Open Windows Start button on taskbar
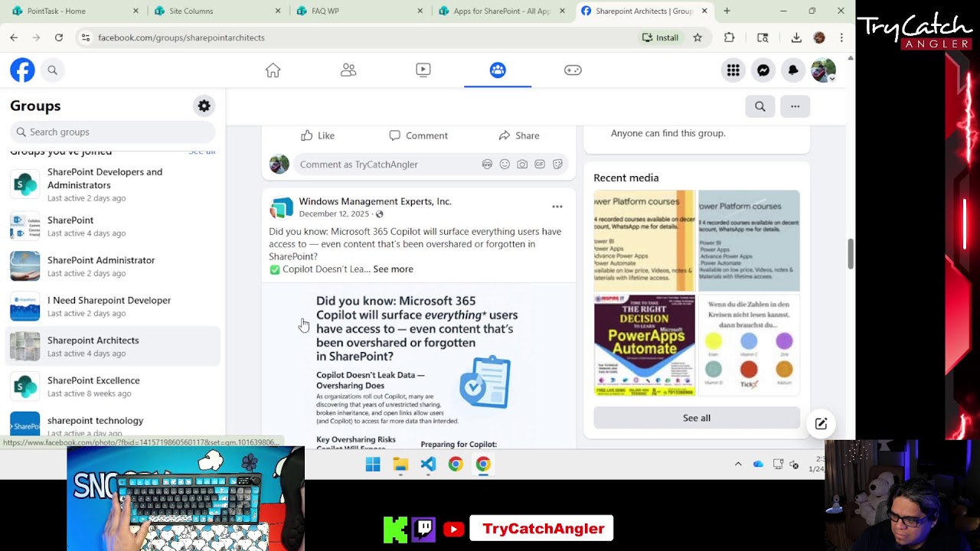This screenshot has width=980, height=551. [373, 465]
